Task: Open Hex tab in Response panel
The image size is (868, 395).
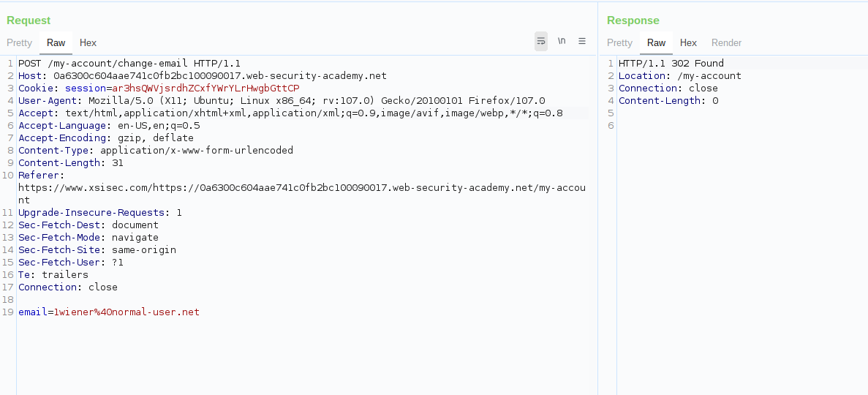Action: 688,42
